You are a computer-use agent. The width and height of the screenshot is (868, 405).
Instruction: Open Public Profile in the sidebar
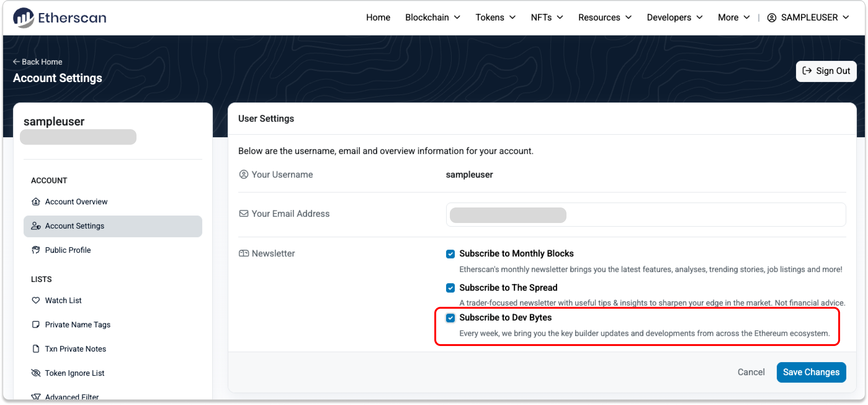113,250
